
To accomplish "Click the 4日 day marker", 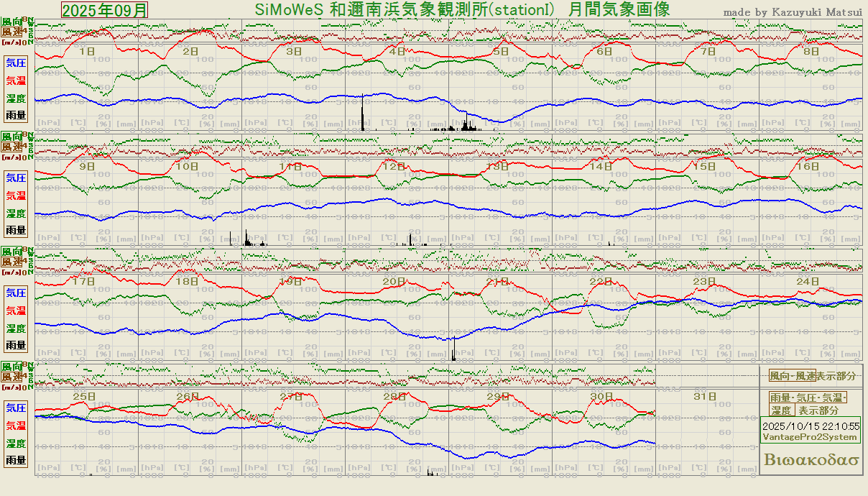I will pos(397,52).
